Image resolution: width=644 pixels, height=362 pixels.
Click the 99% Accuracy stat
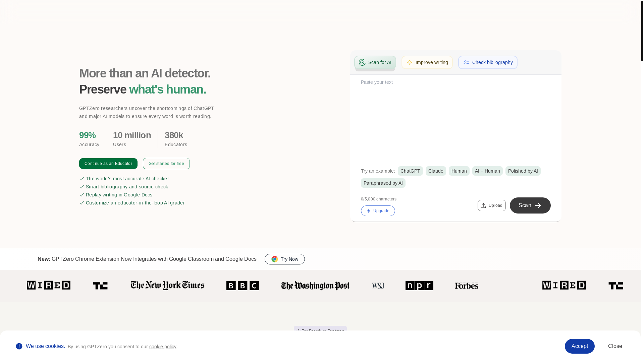(89, 139)
